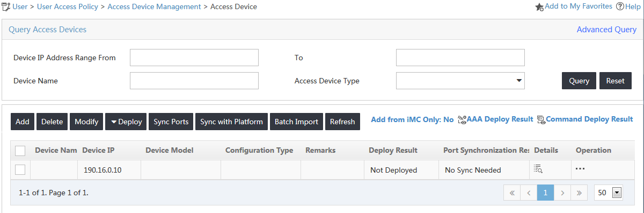View details icon for device 190.16.0.10
This screenshot has height=213, width=644.
[538, 169]
